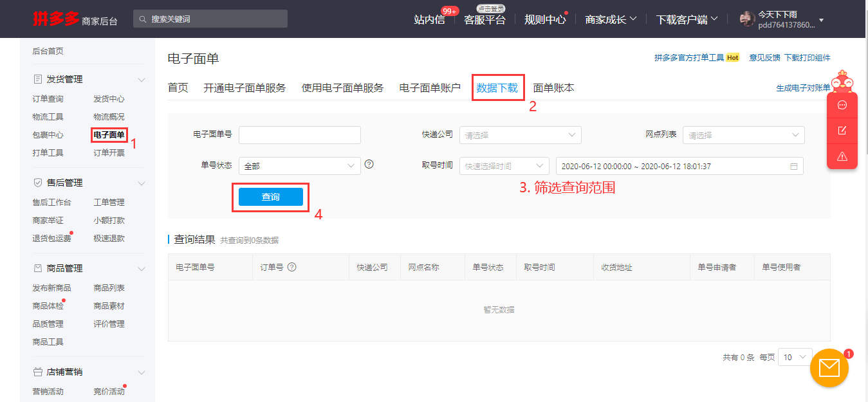868x402 pixels.
Task: Click the user avatar picture
Action: [747, 19]
